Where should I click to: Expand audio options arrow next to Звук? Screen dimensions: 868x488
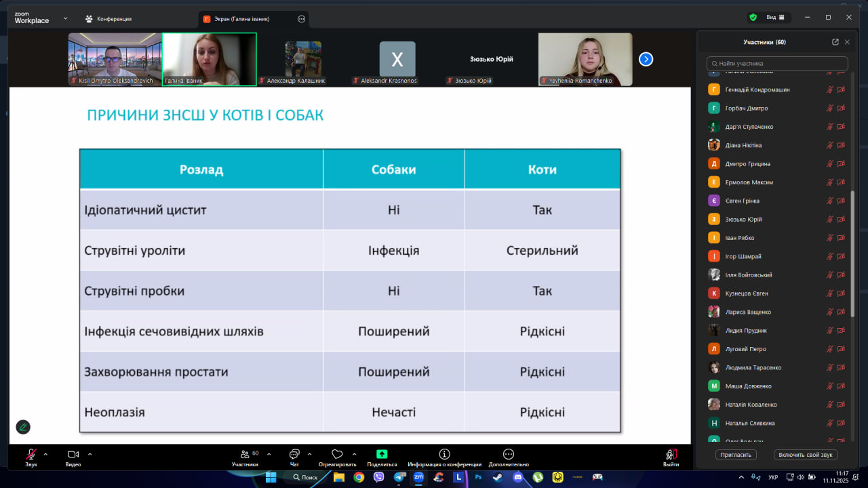[45, 454]
